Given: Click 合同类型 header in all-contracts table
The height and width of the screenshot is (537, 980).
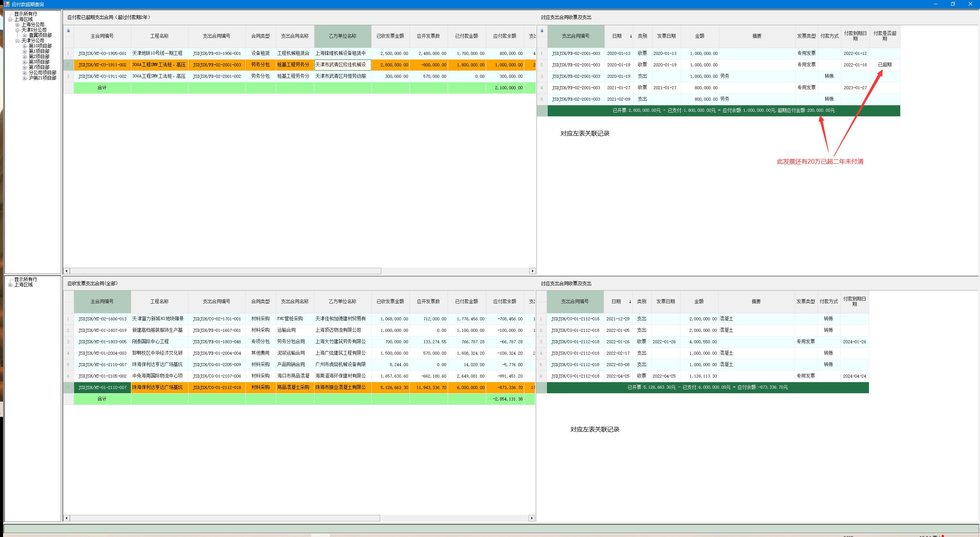Looking at the screenshot, I should (261, 302).
